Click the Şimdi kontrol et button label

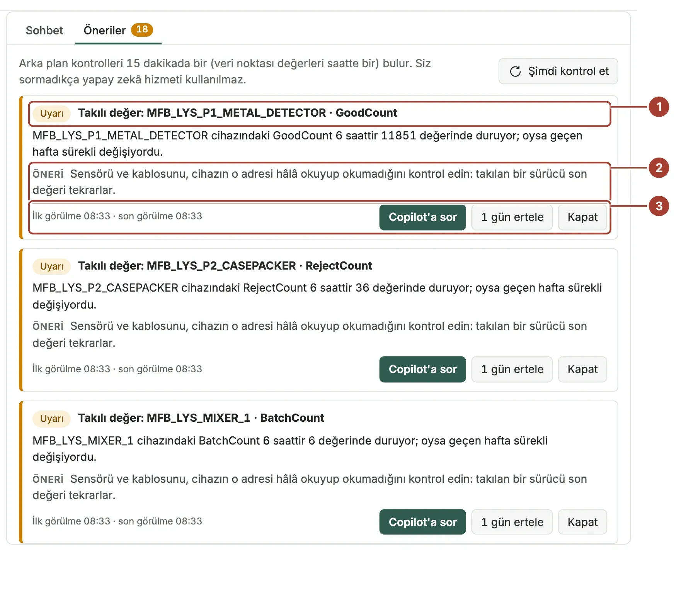[568, 71]
